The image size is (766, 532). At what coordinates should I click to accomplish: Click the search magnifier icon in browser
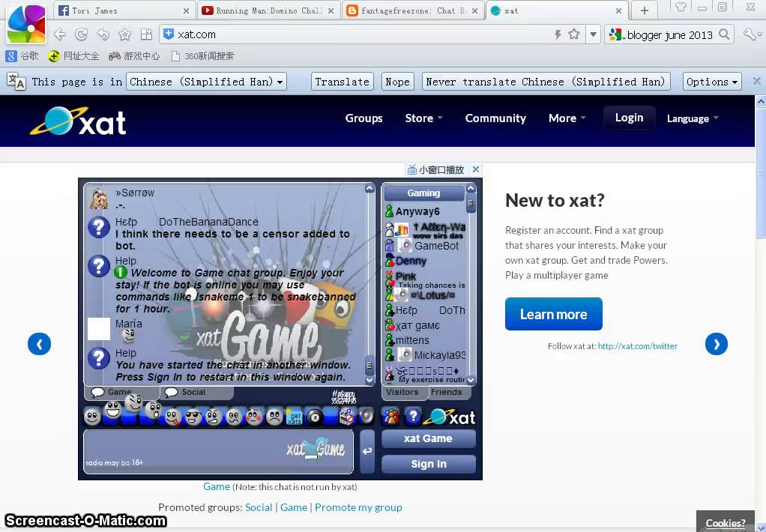point(725,34)
